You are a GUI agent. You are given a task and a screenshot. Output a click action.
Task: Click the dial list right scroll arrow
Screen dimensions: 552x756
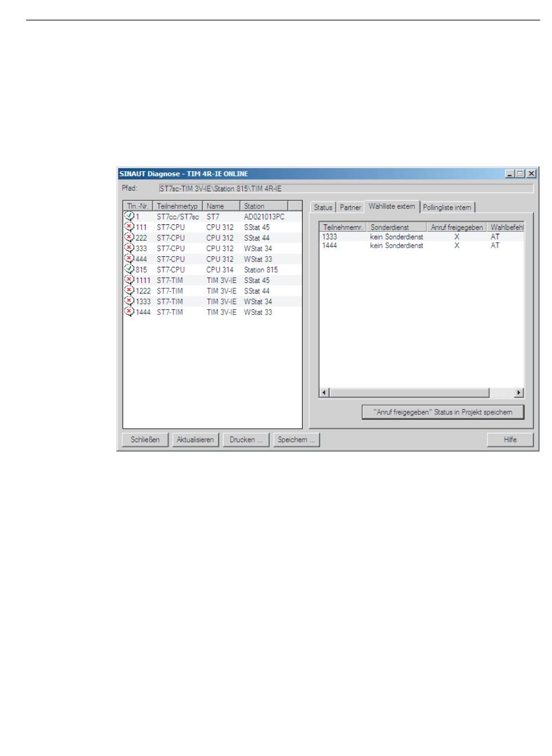pyautogui.click(x=519, y=393)
